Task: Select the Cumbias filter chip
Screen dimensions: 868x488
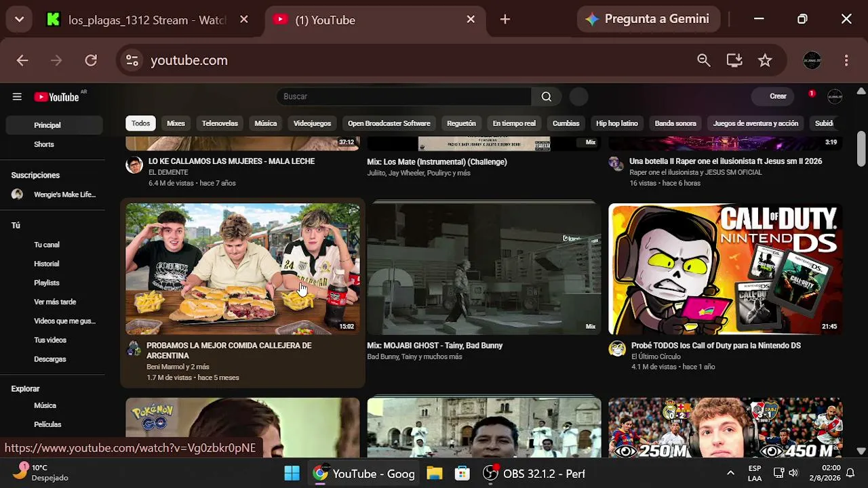Action: 566,123
